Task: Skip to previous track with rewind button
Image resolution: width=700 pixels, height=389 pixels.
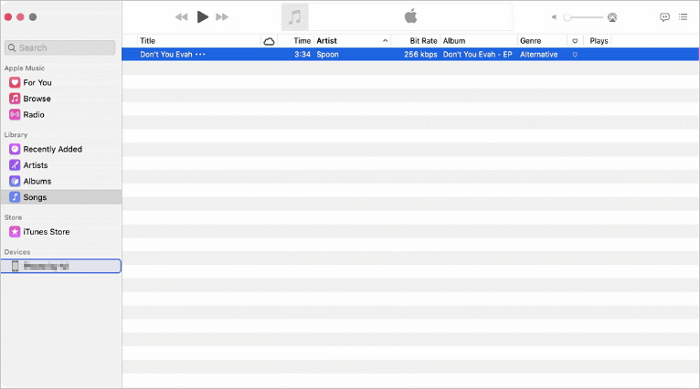Action: click(181, 17)
